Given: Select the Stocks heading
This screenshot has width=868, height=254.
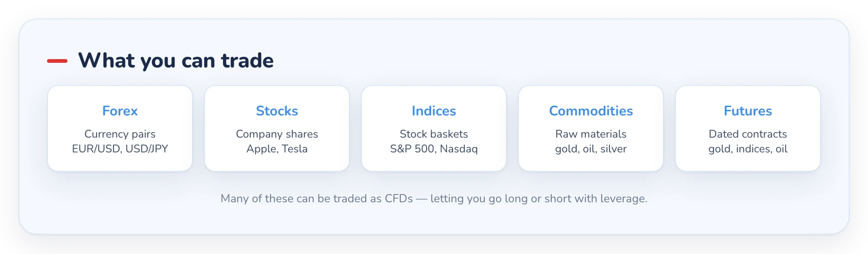Looking at the screenshot, I should [x=277, y=111].
